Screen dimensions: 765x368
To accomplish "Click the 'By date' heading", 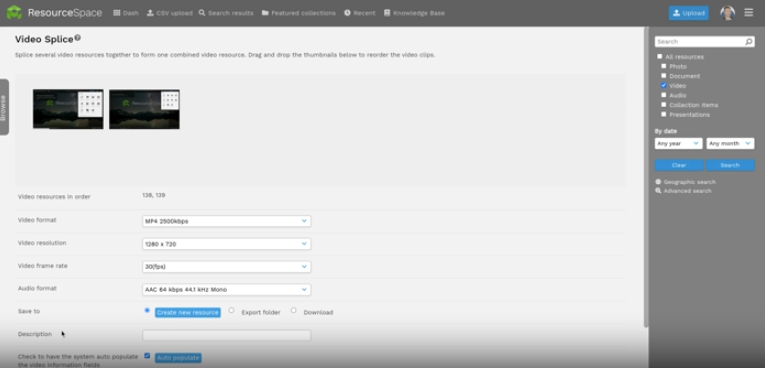I will tap(666, 131).
